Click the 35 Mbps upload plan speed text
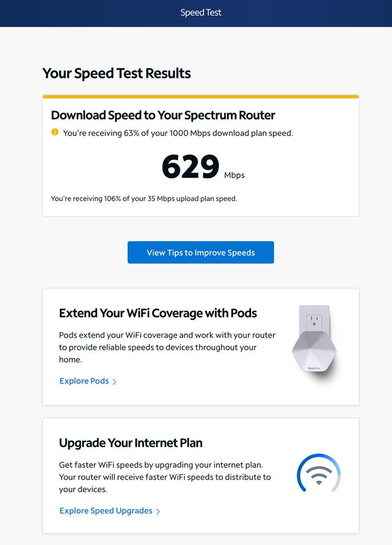This screenshot has height=545, width=392. (144, 199)
